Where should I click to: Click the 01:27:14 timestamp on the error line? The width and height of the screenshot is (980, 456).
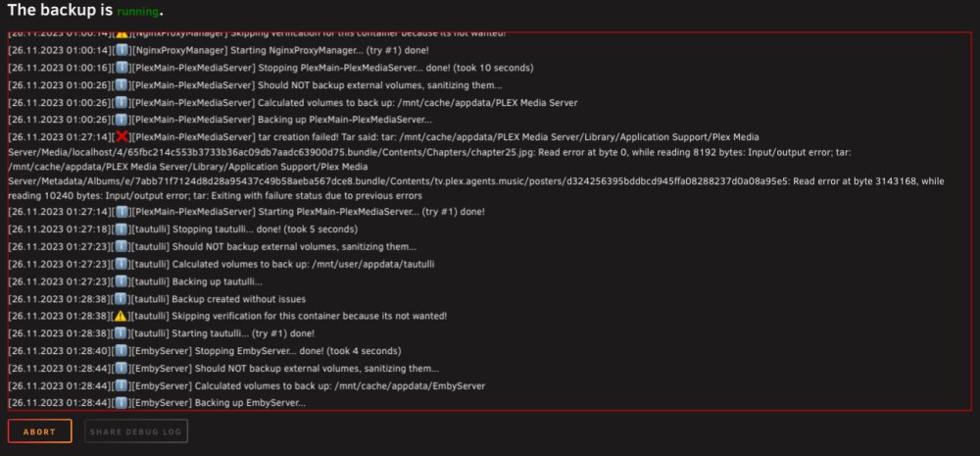click(92, 136)
